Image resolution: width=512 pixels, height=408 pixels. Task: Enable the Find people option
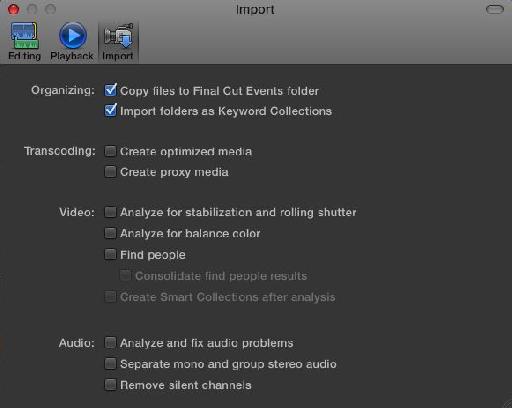tap(110, 254)
